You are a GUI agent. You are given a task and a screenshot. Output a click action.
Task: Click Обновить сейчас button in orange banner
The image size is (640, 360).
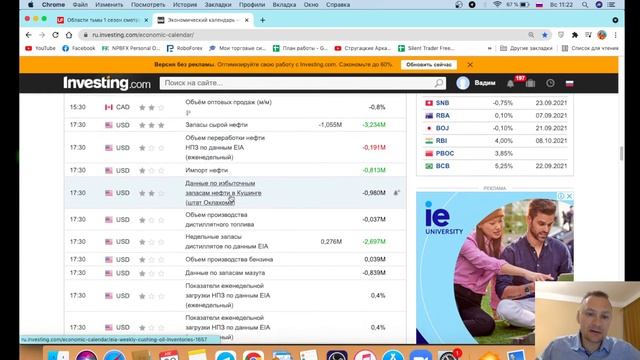429,64
